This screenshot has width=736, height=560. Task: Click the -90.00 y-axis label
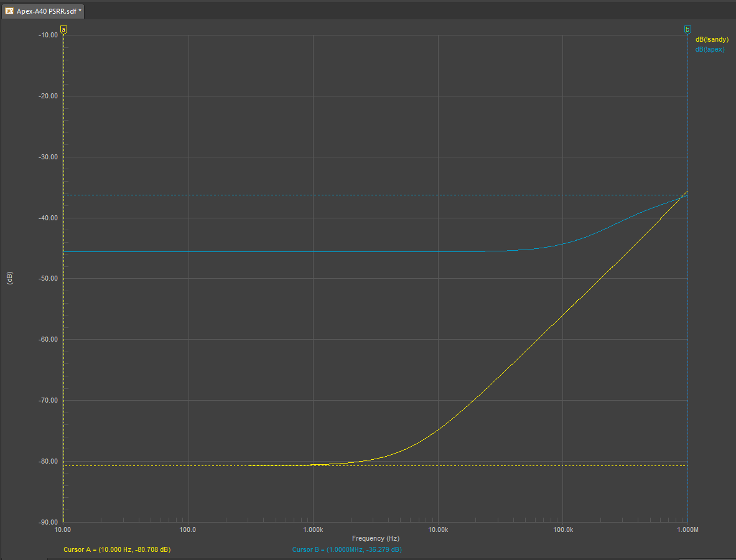[48, 523]
